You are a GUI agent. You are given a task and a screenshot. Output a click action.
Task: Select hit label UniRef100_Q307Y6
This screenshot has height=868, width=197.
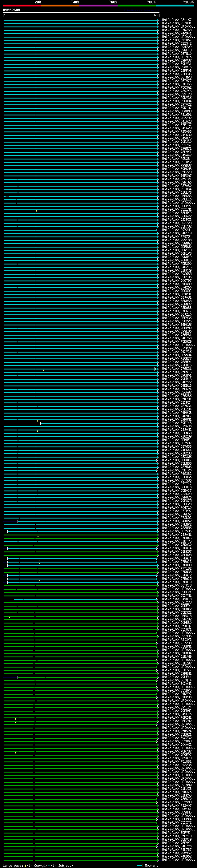(x=177, y=91)
